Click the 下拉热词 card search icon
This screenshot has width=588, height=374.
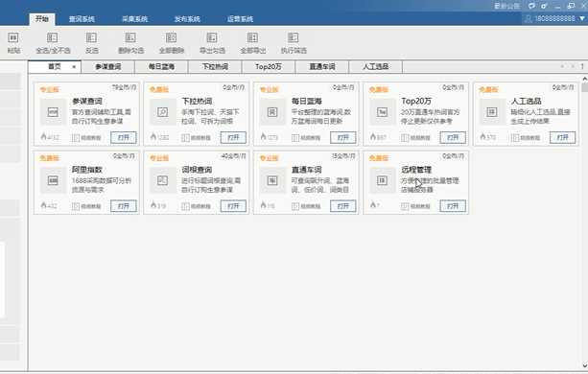(x=163, y=111)
